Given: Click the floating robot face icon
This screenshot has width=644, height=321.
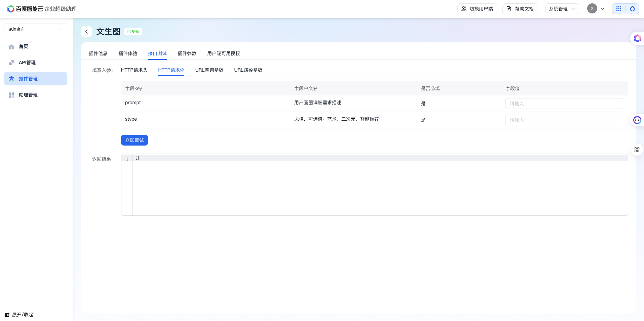Looking at the screenshot, I should pos(637,120).
